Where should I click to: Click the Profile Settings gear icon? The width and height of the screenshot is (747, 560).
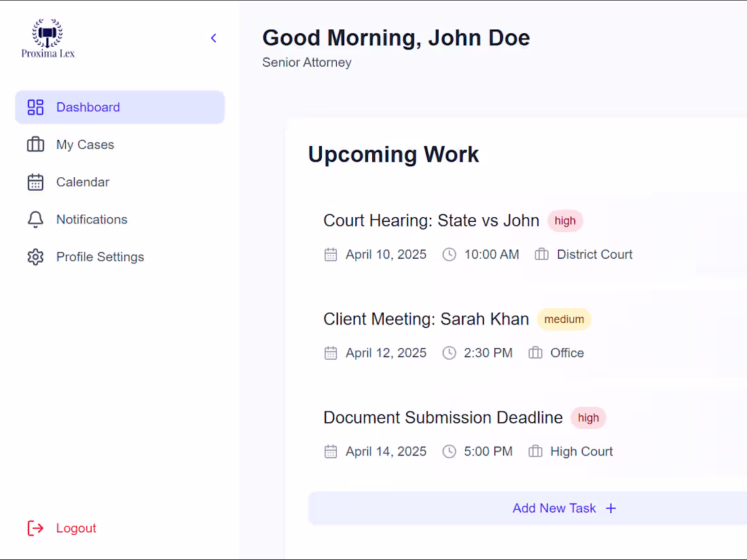pos(35,257)
